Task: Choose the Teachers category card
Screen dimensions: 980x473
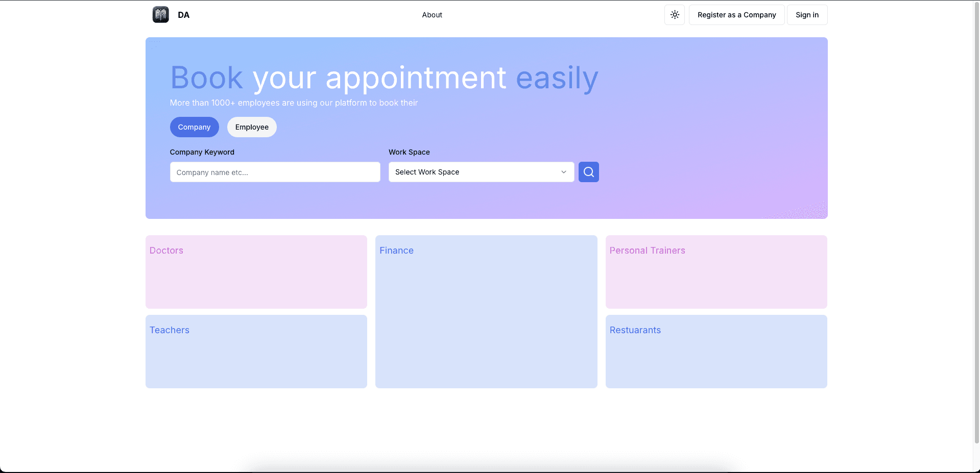Action: pos(256,352)
